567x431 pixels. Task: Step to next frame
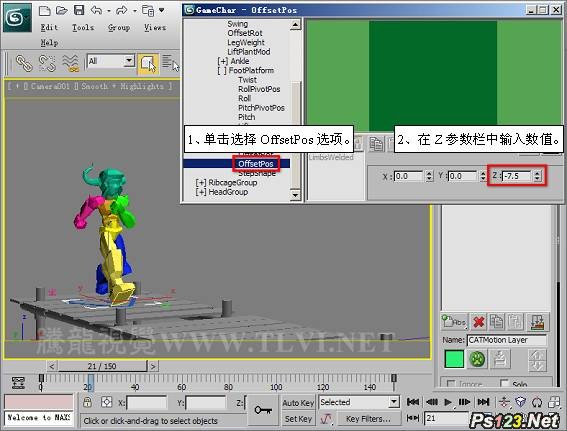[464, 402]
